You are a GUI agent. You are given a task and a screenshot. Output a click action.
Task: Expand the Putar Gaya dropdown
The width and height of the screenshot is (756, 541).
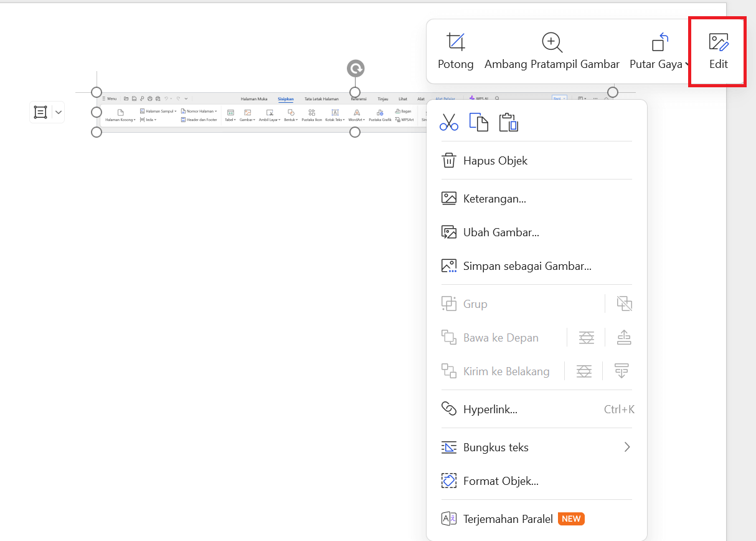coord(687,64)
